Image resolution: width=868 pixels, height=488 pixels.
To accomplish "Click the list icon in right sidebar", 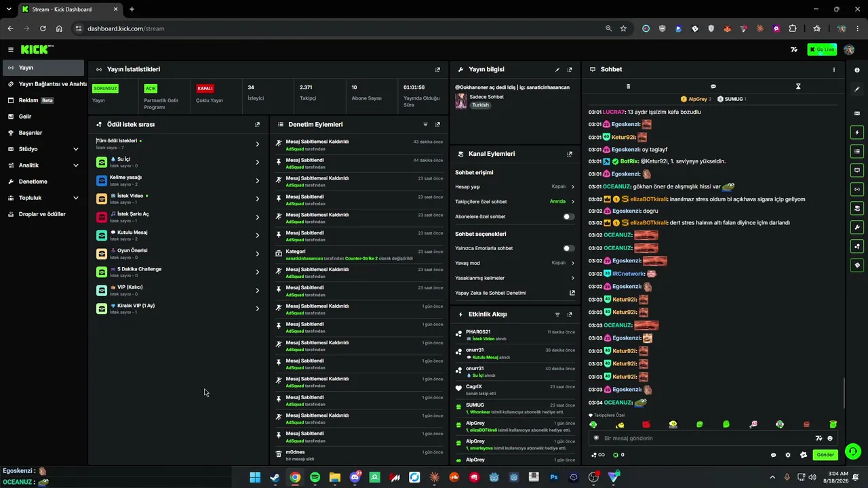I will tap(857, 152).
